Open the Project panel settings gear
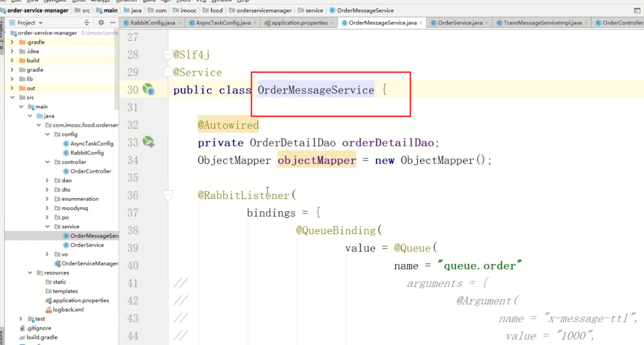The height and width of the screenshot is (345, 644). 101,23
